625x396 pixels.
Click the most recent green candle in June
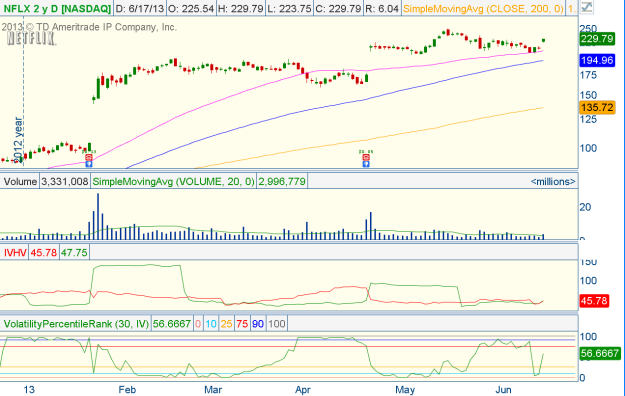click(543, 40)
